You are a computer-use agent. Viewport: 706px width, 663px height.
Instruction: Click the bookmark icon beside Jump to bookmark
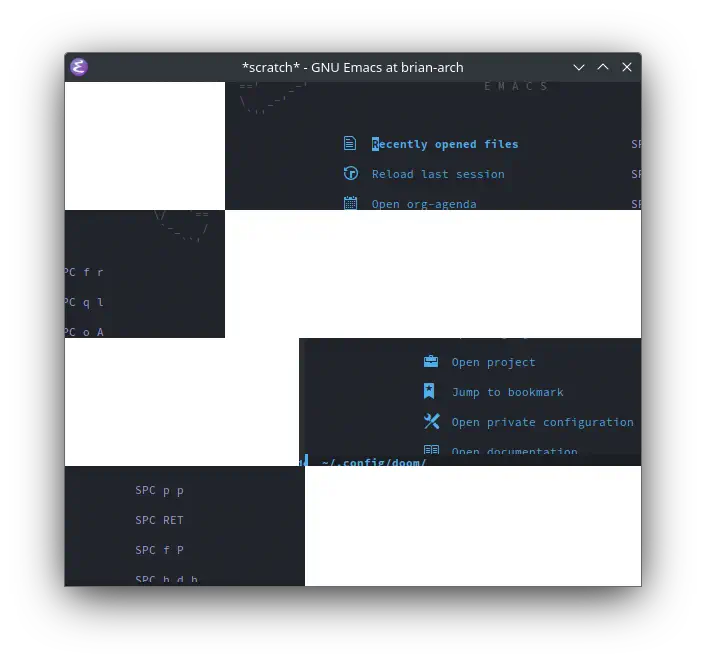click(x=429, y=391)
